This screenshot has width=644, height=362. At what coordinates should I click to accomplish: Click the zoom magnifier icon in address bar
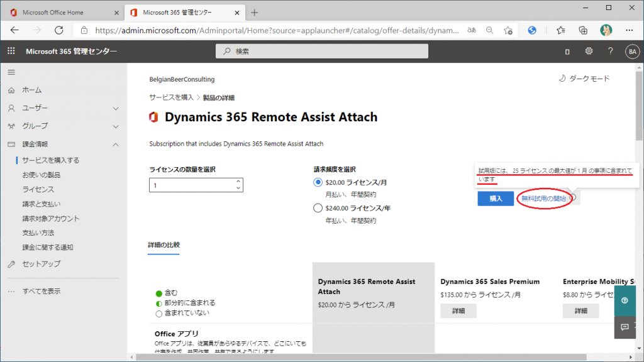pos(489,30)
